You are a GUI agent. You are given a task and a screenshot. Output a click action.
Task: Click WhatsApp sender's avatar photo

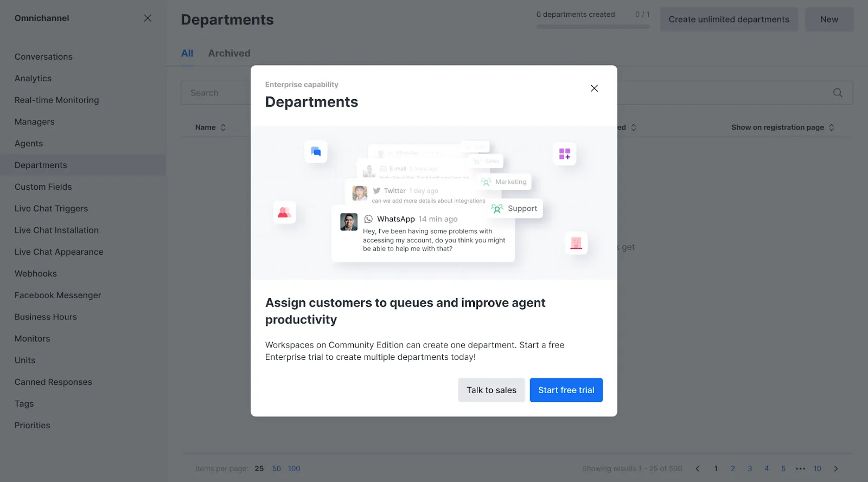[349, 222]
